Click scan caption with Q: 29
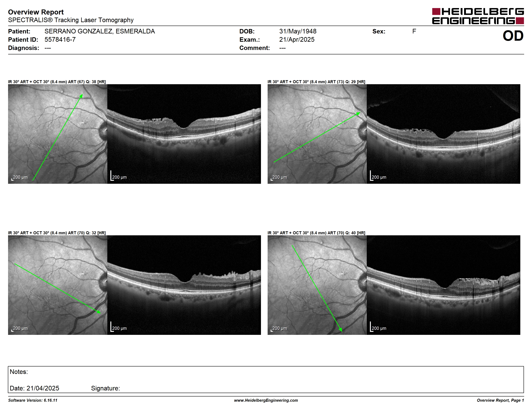 pos(316,82)
